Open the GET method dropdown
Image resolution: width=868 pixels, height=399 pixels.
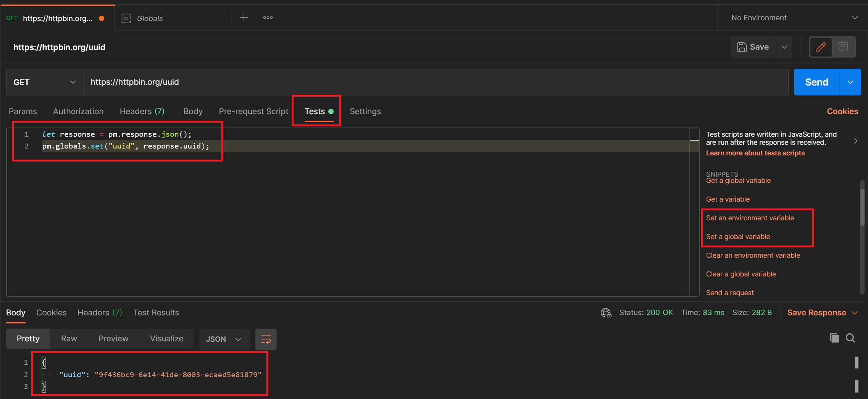45,82
